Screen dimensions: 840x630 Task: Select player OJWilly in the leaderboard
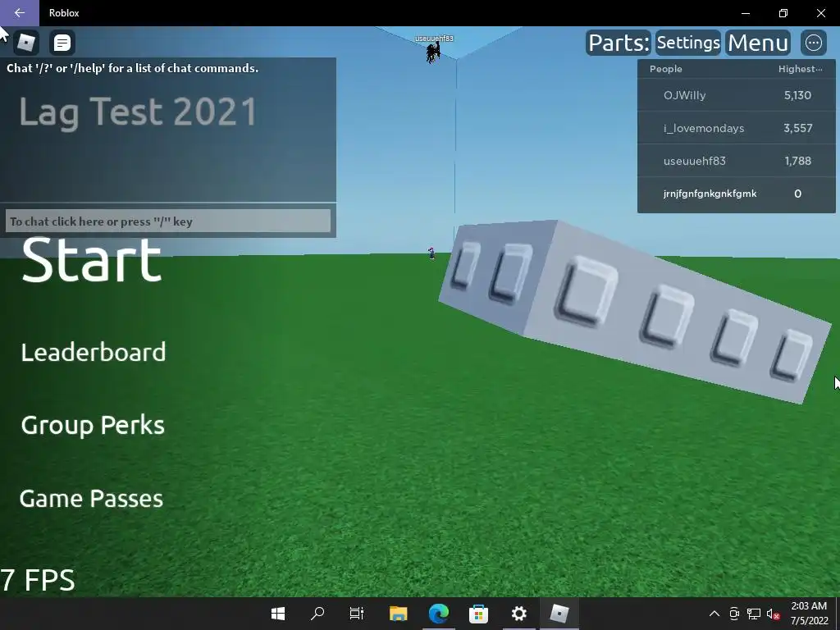pyautogui.click(x=736, y=95)
